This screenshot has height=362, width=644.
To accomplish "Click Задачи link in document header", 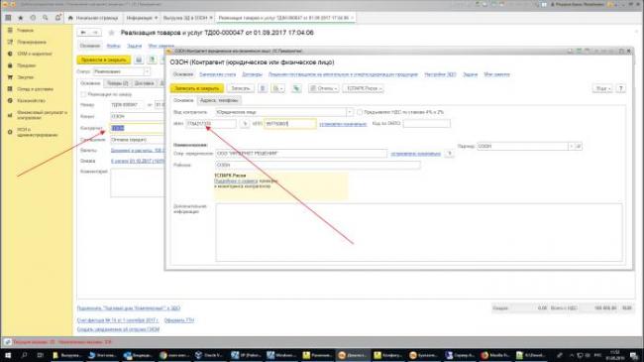I will point(135,46).
